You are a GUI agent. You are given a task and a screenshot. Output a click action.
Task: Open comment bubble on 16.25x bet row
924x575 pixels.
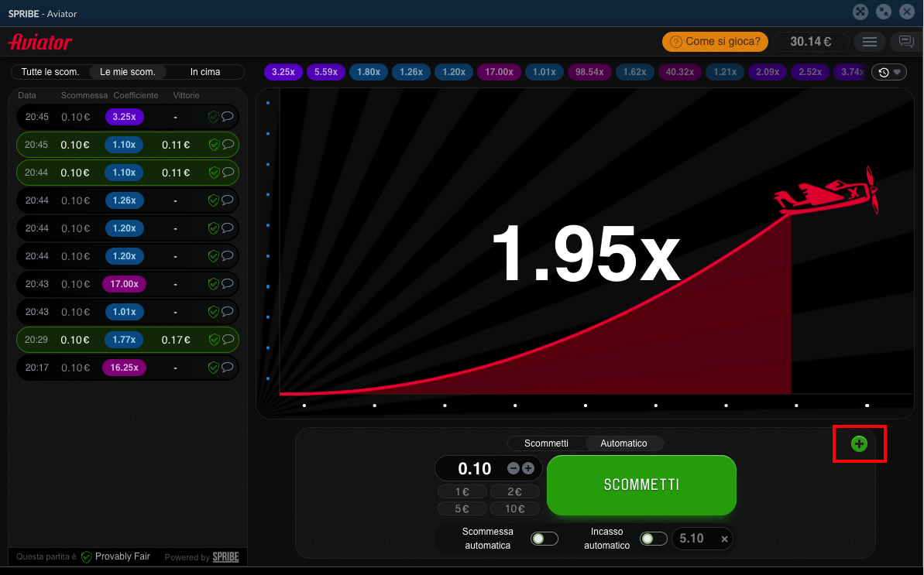click(228, 368)
